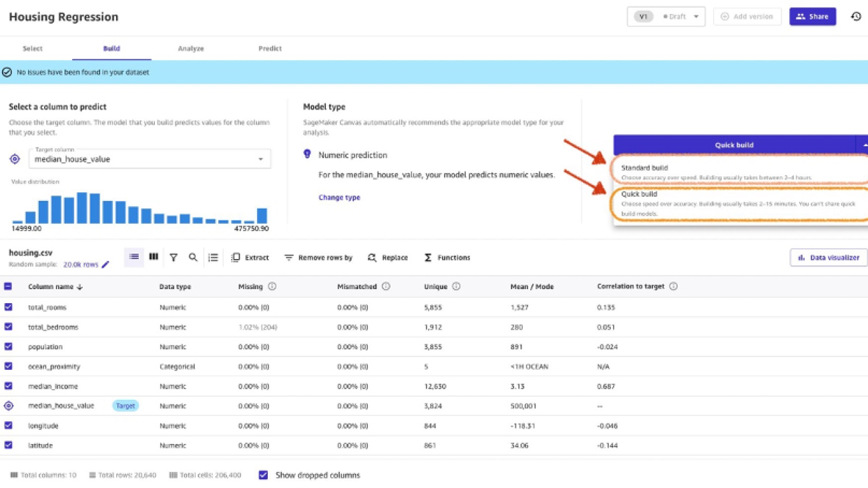Screen dimensions: 868x488
Task: Click the Replace toolbar button
Action: [388, 258]
